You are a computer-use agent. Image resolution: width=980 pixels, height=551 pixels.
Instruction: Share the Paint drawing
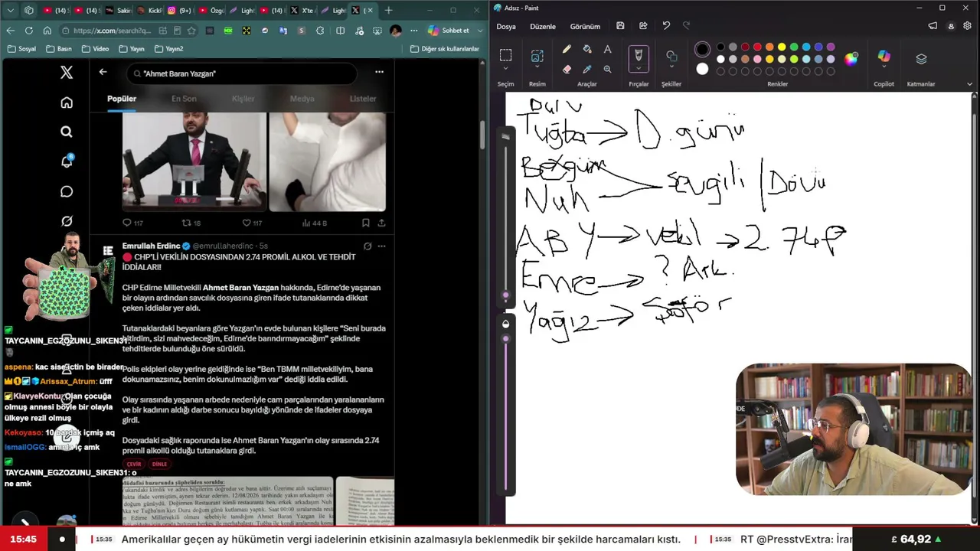[x=643, y=26]
